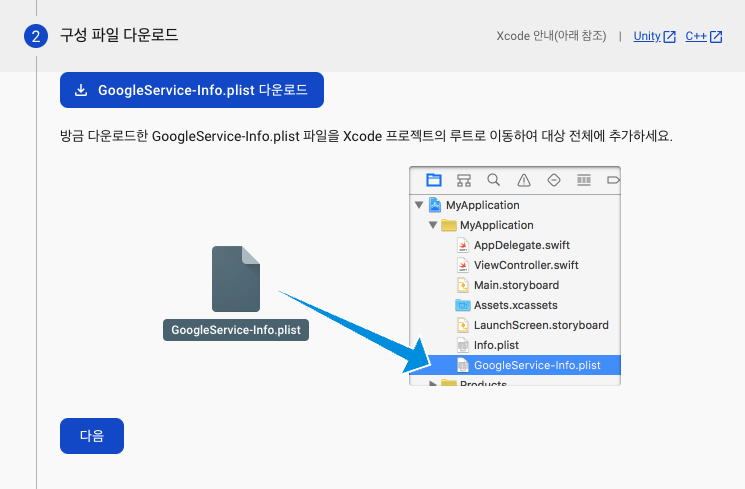Viewport: 745px width, 489px height.
Task: Select LaunchScreen.storyboard in the file tree
Action: (x=515, y=325)
